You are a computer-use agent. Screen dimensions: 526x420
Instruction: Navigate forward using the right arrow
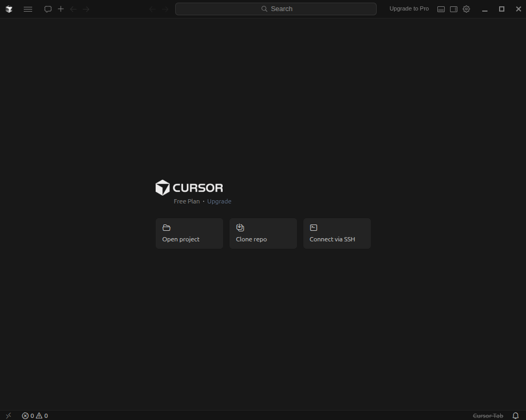pyautogui.click(x=165, y=9)
